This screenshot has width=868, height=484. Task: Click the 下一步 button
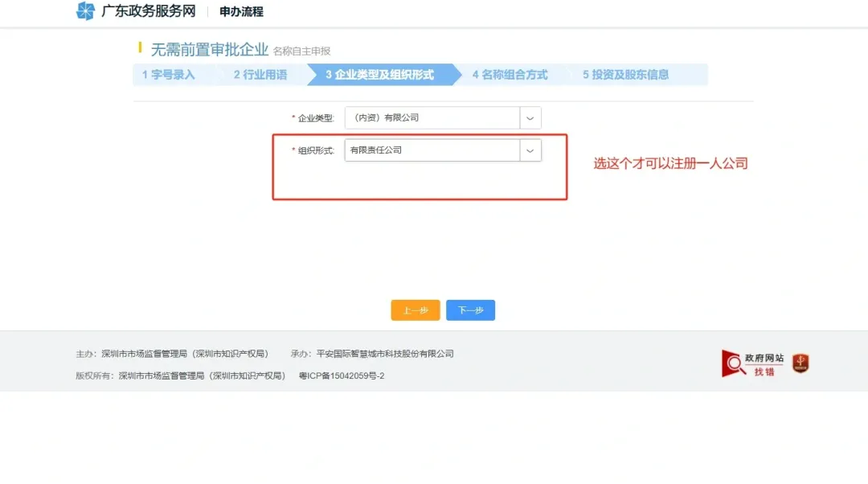pyautogui.click(x=470, y=310)
